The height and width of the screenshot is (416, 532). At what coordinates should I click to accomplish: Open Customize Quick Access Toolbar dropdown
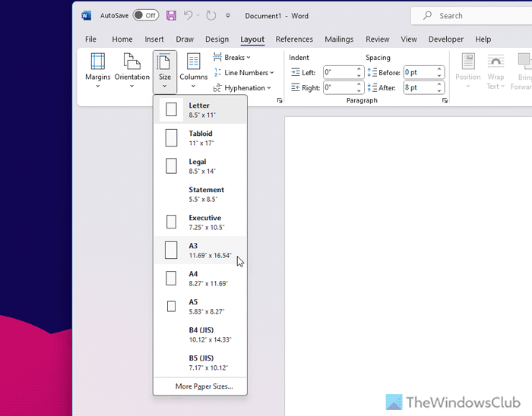228,16
